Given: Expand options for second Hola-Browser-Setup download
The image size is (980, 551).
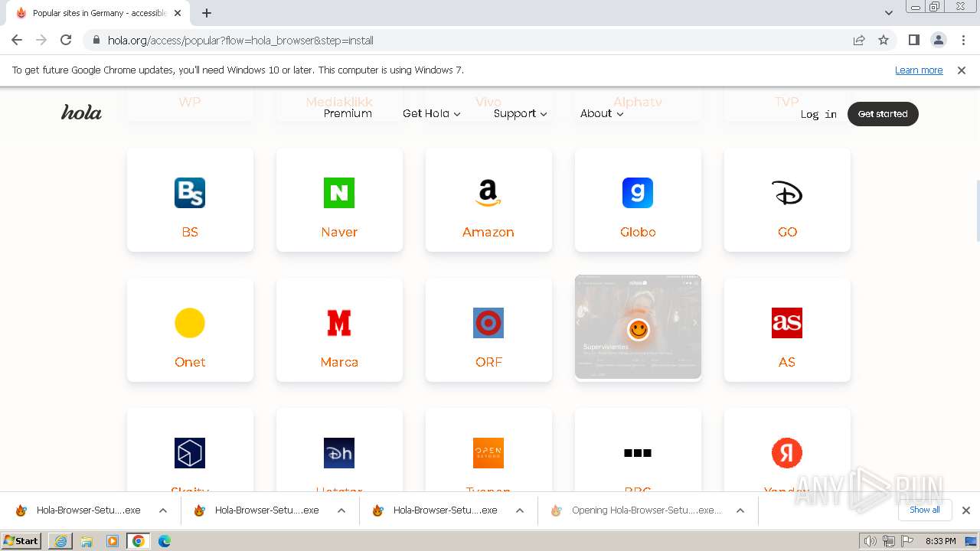Looking at the screenshot, I should pos(341,510).
